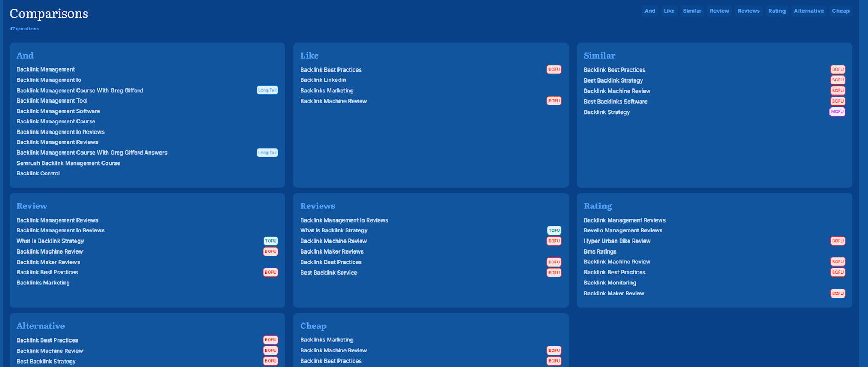The width and height of the screenshot is (868, 367).
Task: Choose "Backlink Management Software" keyword
Action: [58, 111]
